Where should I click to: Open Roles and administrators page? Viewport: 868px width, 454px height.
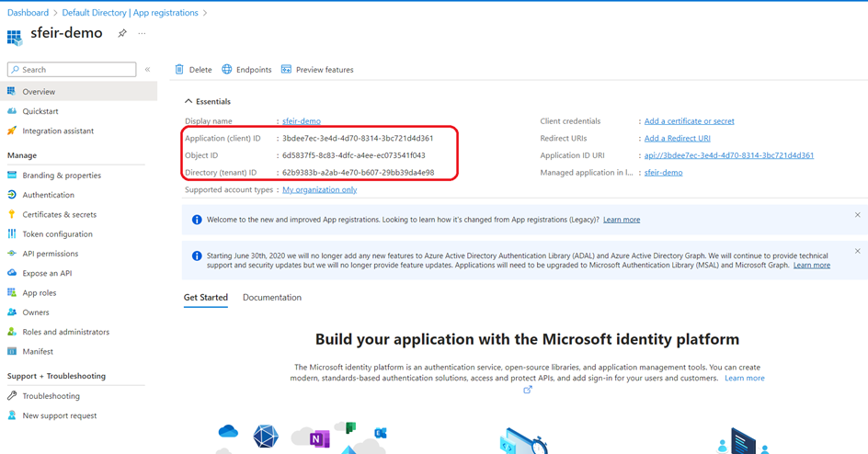pyautogui.click(x=66, y=332)
